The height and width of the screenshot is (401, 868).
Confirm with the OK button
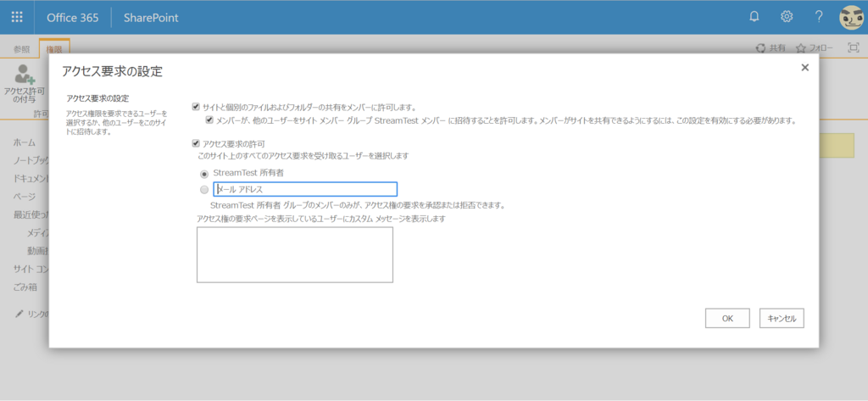pos(727,319)
